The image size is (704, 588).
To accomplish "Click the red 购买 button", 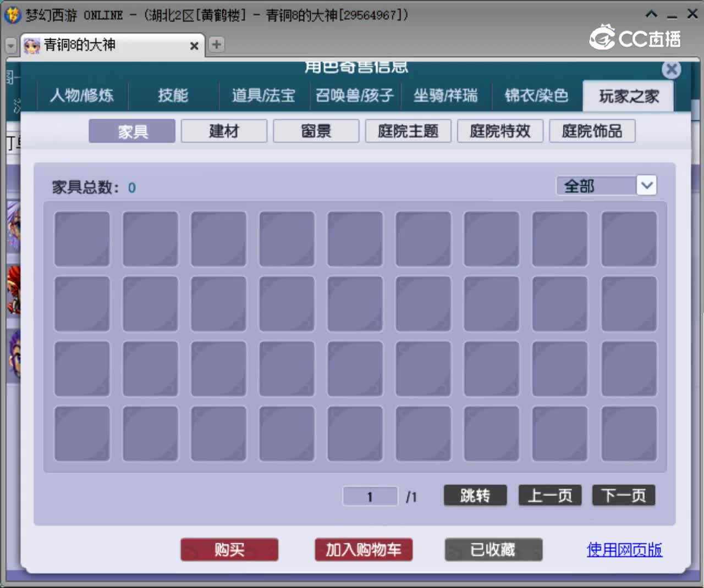I will pos(229,550).
